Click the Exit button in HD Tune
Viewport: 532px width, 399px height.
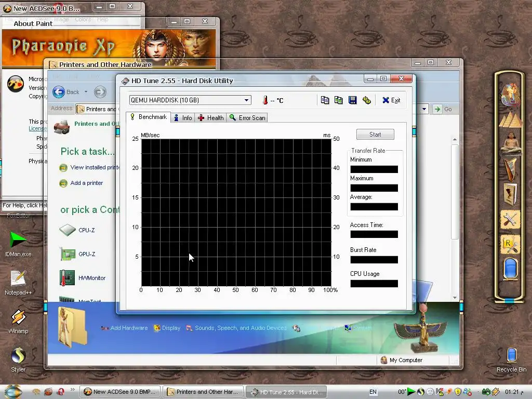pyautogui.click(x=391, y=100)
